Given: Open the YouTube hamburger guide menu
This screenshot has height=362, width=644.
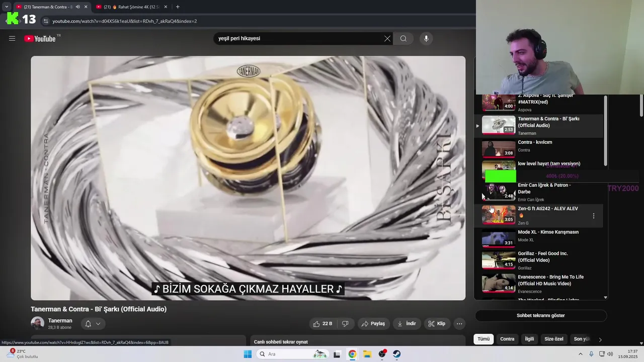Looking at the screenshot, I should click(12, 39).
